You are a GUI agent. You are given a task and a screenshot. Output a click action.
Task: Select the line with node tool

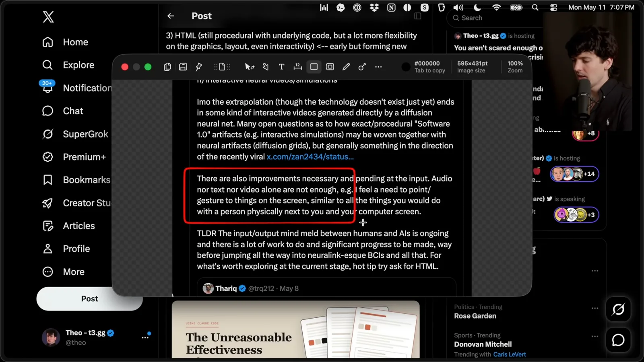click(x=362, y=67)
